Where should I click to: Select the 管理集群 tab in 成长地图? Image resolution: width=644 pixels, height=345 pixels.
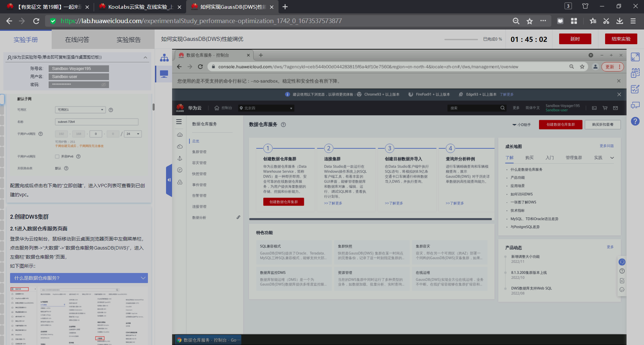click(574, 158)
